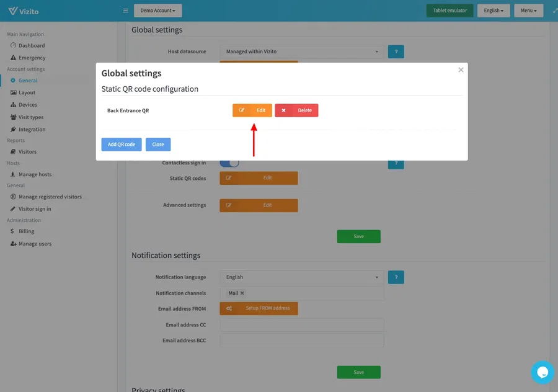The image size is (558, 392).
Task: Navigate to Manage hosts in sidebar
Action: click(x=35, y=174)
